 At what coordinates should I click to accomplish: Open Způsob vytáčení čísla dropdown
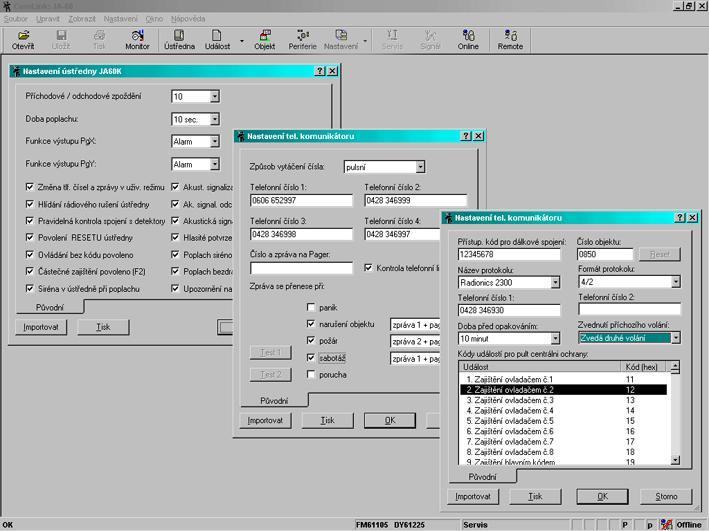coord(420,167)
